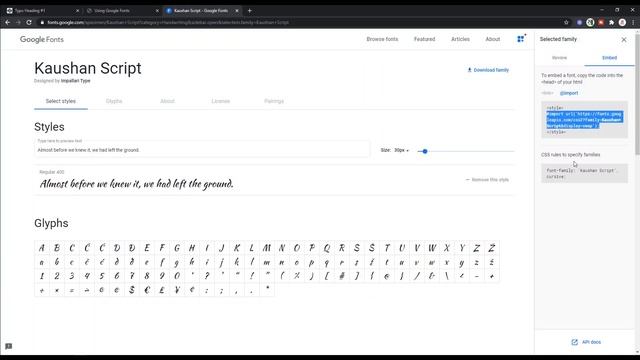Switch to the Select styles tab
Screen dimensions: 640x360
(x=61, y=101)
